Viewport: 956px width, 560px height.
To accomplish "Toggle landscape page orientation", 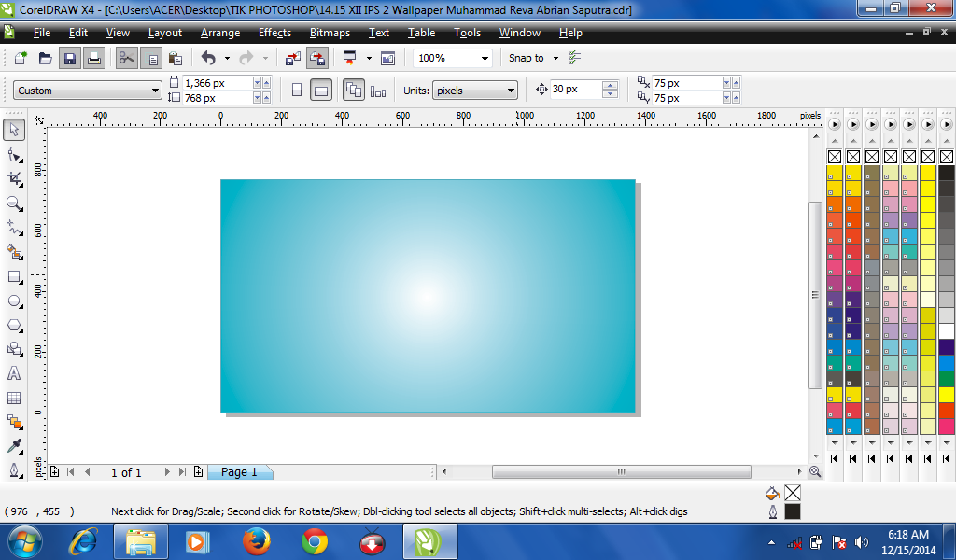I will coord(321,89).
